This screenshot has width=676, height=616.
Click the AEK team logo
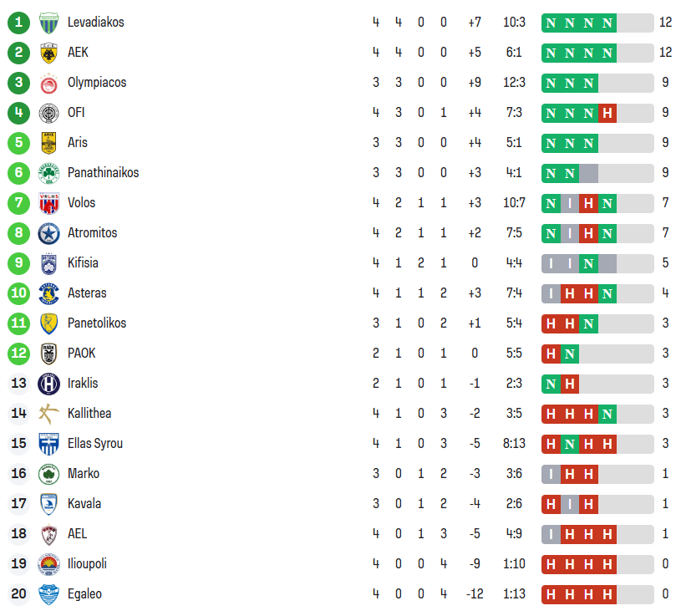(x=49, y=53)
